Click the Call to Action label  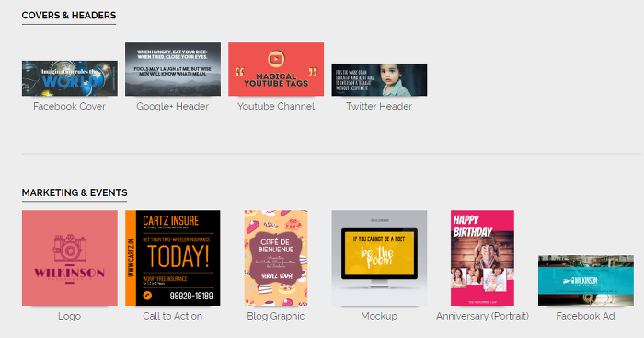point(173,316)
